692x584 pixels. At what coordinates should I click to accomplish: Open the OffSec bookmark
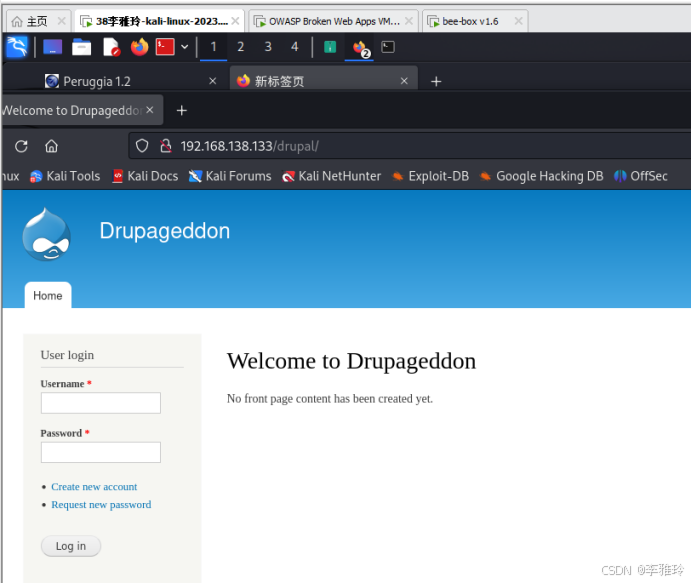(640, 177)
